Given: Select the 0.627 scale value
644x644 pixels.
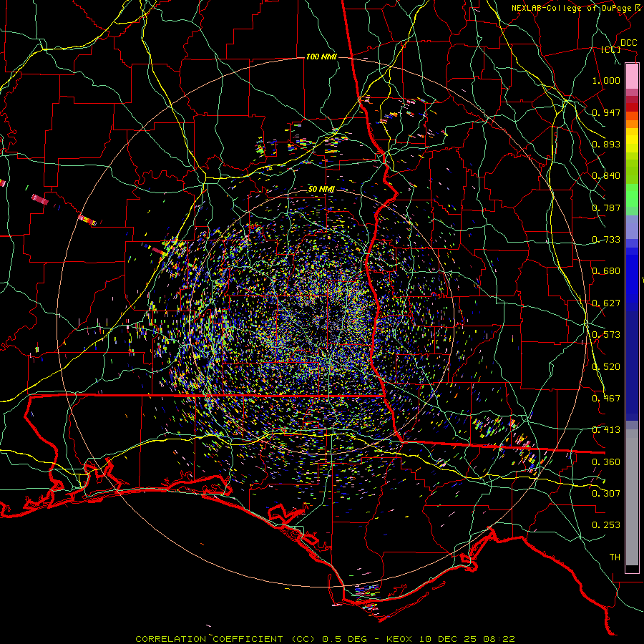Looking at the screenshot, I should [606, 303].
